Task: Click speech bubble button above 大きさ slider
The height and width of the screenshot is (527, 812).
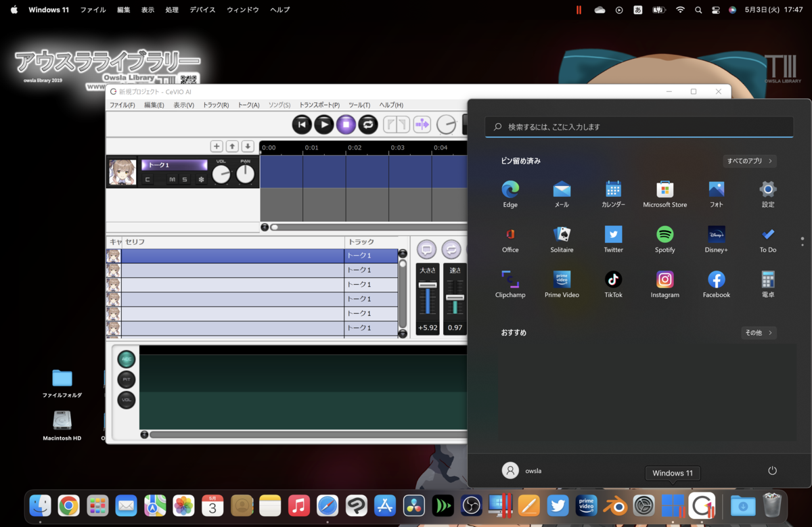Action: point(426,250)
